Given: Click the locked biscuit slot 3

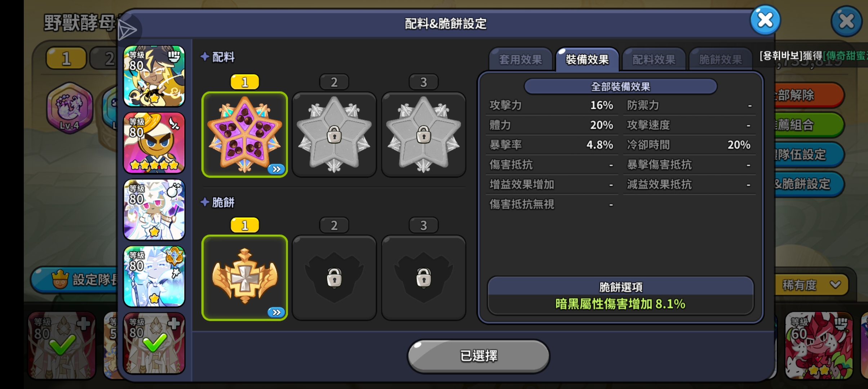Looking at the screenshot, I should [x=424, y=278].
